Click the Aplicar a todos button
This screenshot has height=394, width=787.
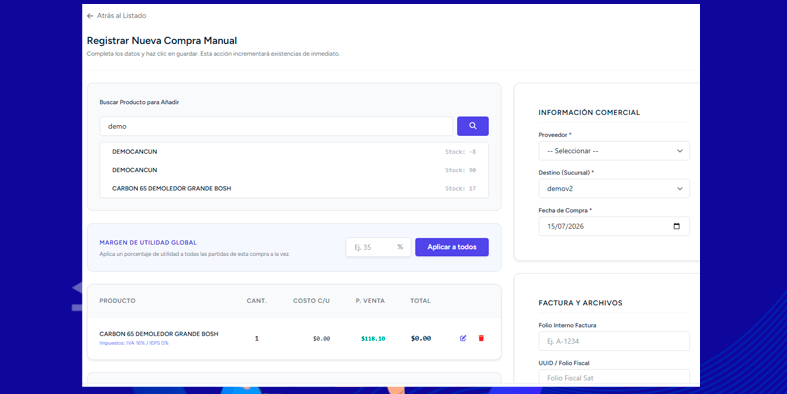point(452,247)
